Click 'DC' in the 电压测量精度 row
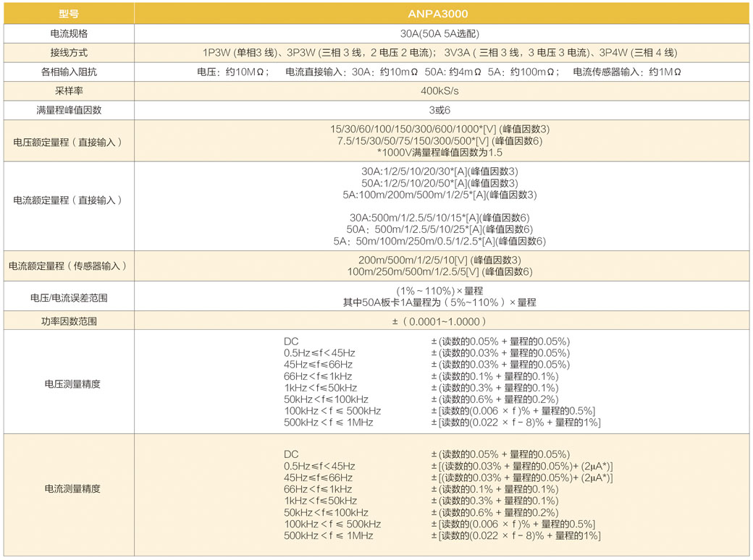 [291, 341]
